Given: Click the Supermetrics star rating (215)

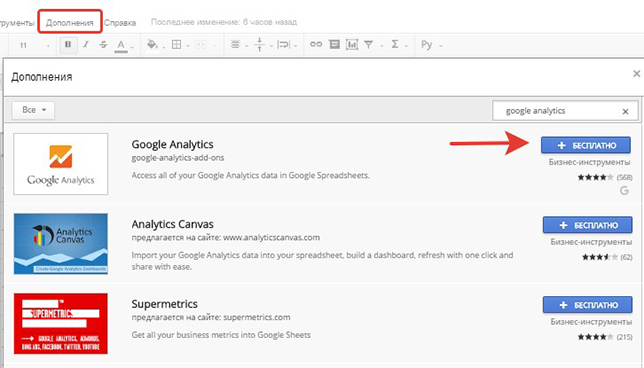Looking at the screenshot, I should coord(605,337).
